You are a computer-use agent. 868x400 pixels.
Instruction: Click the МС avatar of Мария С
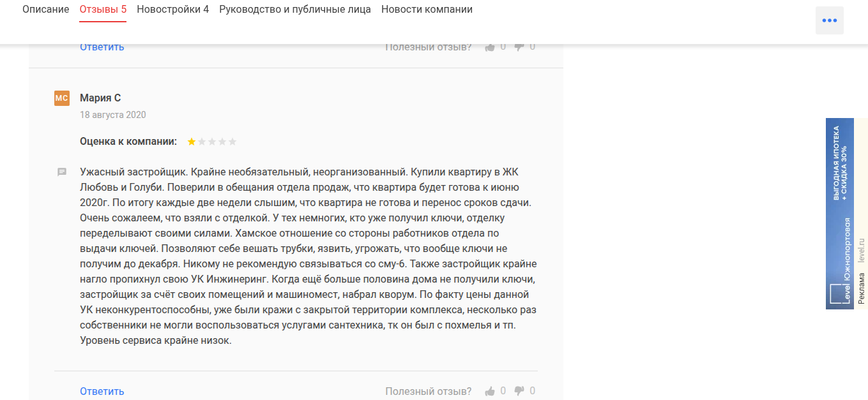coord(61,98)
